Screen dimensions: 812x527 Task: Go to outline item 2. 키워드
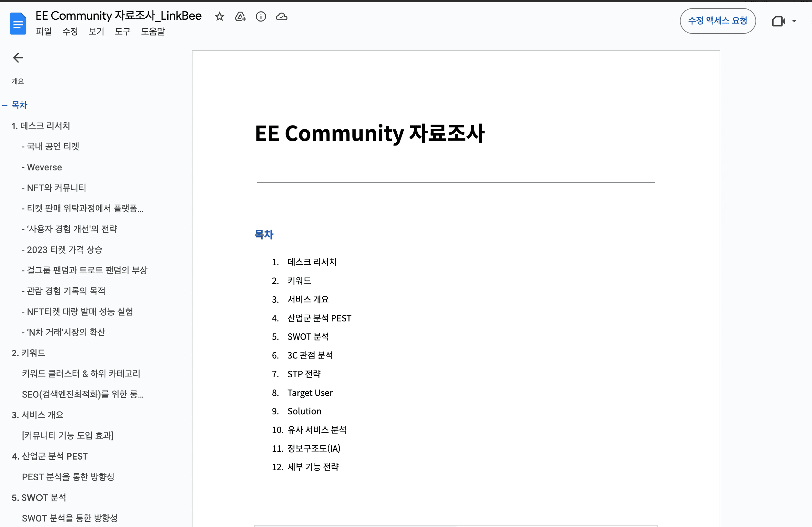28,353
